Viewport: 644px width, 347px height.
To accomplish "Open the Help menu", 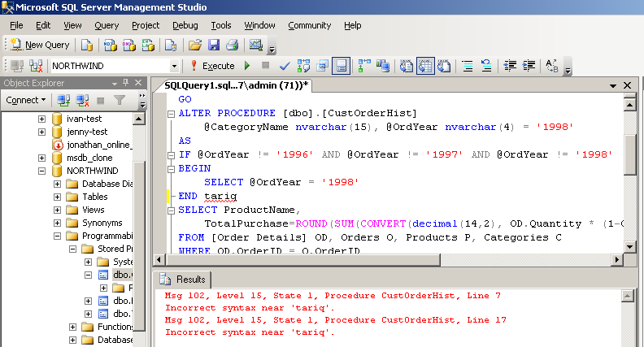I will 352,25.
